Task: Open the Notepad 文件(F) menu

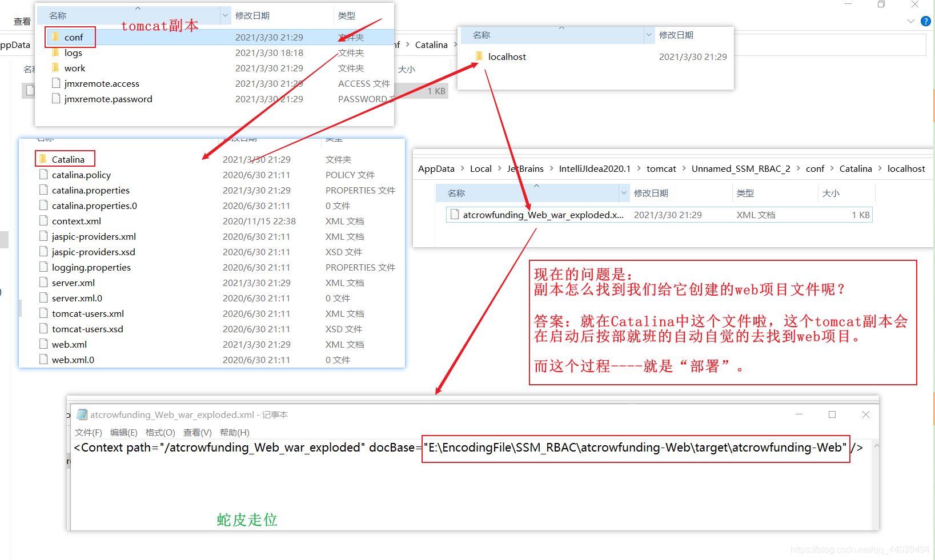Action: tap(89, 432)
